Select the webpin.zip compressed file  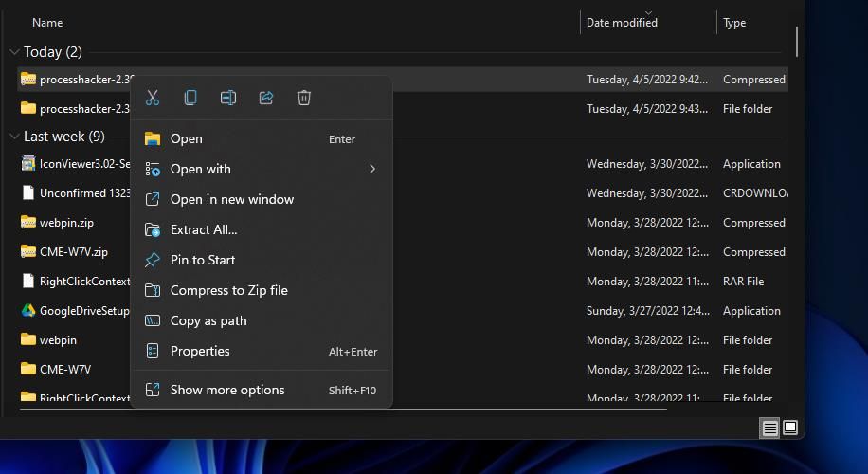pyautogui.click(x=66, y=223)
